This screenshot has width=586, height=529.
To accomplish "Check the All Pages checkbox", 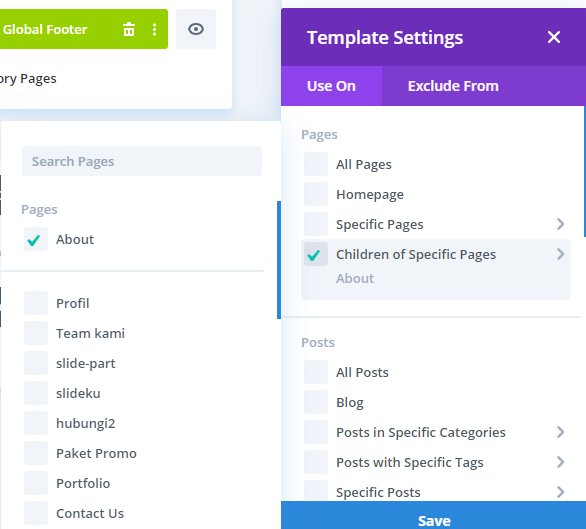I will click(316, 164).
